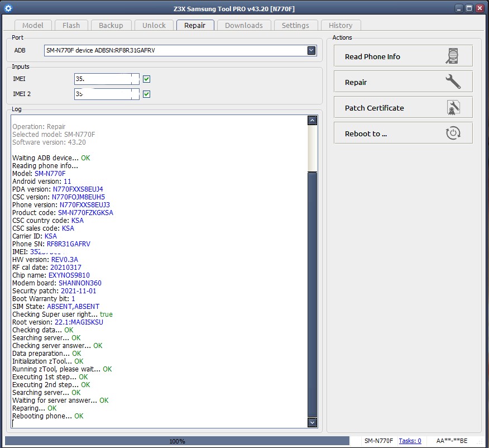Open the Settings tab
Screen dimensions: 489x448
[295, 25]
